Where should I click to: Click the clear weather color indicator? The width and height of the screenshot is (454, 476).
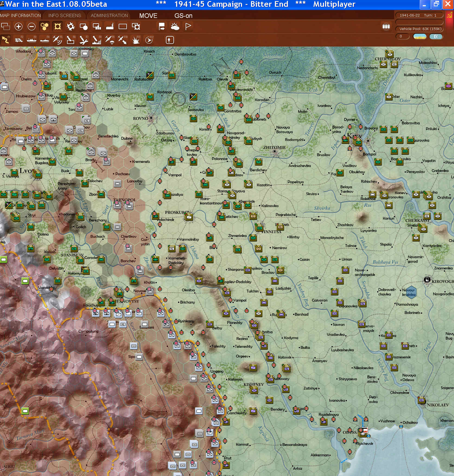point(420,36)
